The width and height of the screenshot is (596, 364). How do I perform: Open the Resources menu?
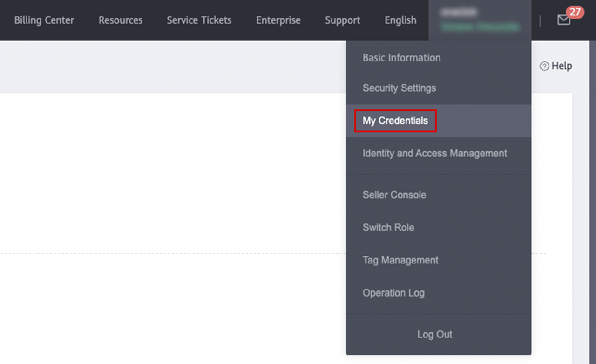click(x=121, y=20)
